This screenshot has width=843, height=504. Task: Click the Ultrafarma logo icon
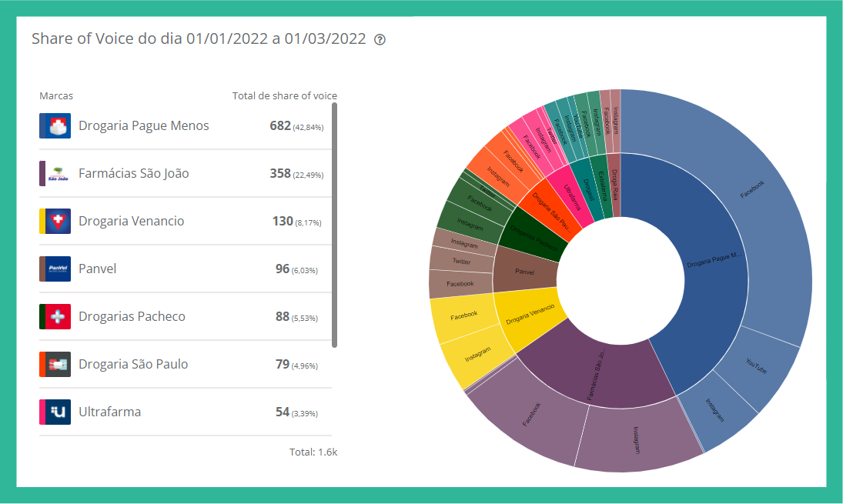55,412
